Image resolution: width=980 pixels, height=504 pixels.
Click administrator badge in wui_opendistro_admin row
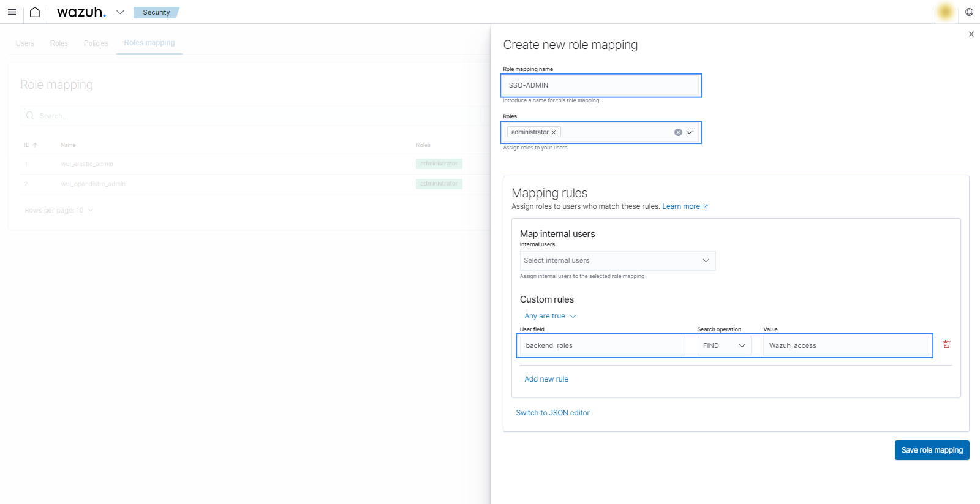click(x=439, y=184)
